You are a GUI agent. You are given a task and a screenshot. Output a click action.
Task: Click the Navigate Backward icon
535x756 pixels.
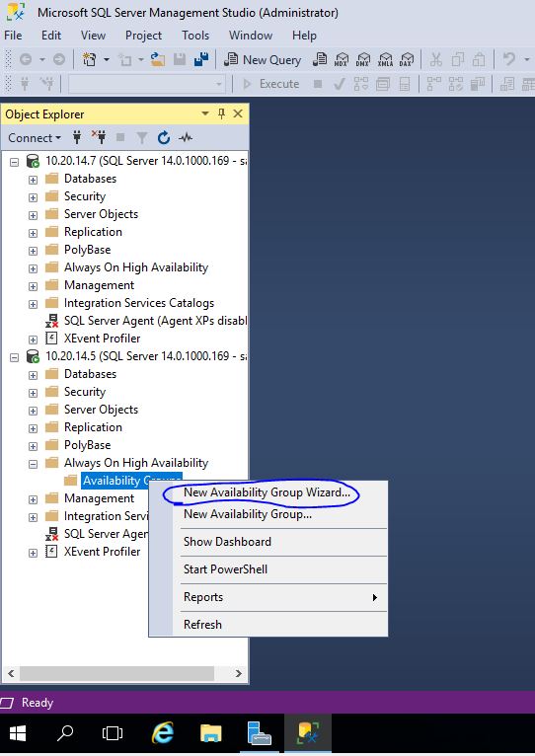point(26,59)
